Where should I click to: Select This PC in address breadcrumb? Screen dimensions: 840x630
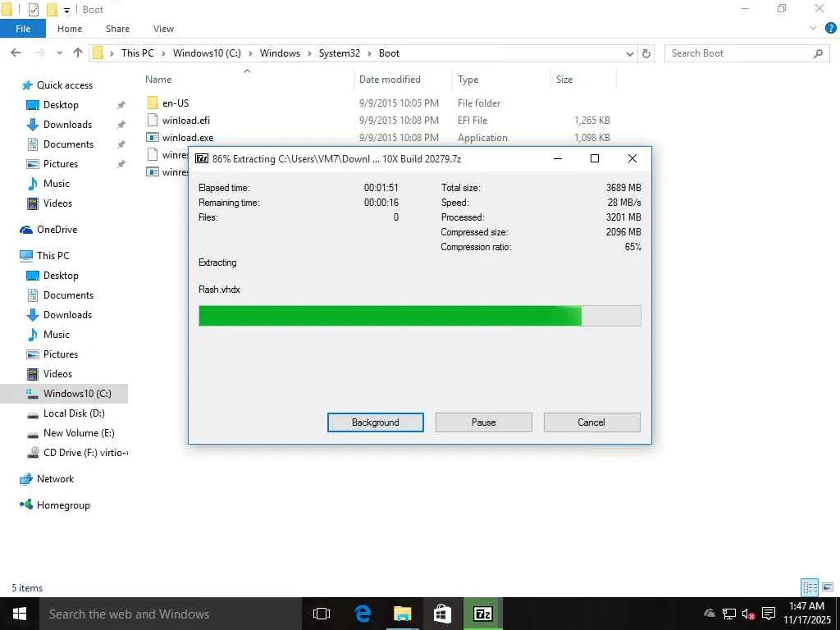click(137, 53)
